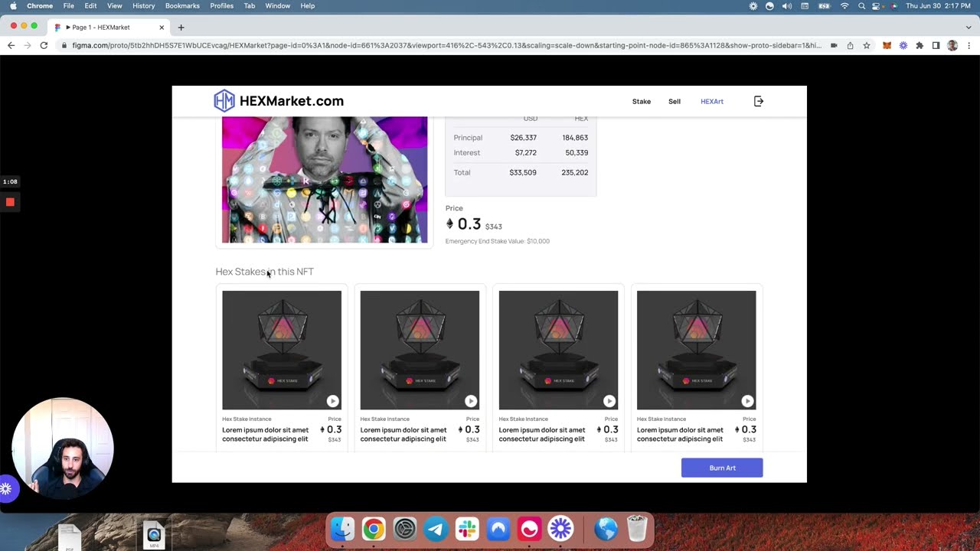Click the 'Hex Stakes in this NFT' heading

(x=264, y=272)
